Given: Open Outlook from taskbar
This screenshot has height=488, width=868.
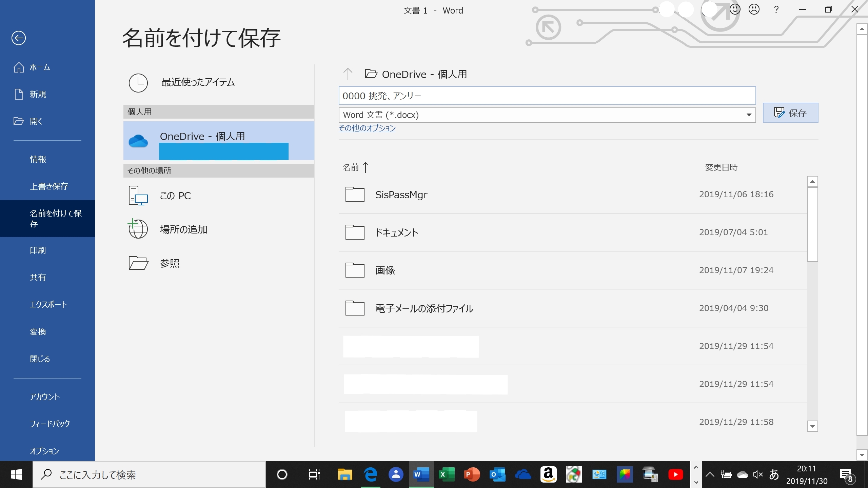Looking at the screenshot, I should click(x=497, y=475).
